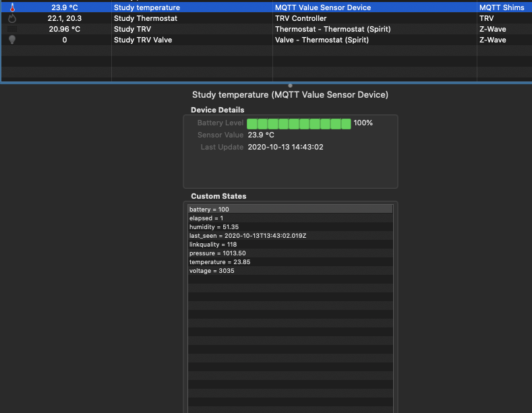Click the 0 state of Study TRV Valve
This screenshot has height=413, width=532.
pyautogui.click(x=65, y=40)
